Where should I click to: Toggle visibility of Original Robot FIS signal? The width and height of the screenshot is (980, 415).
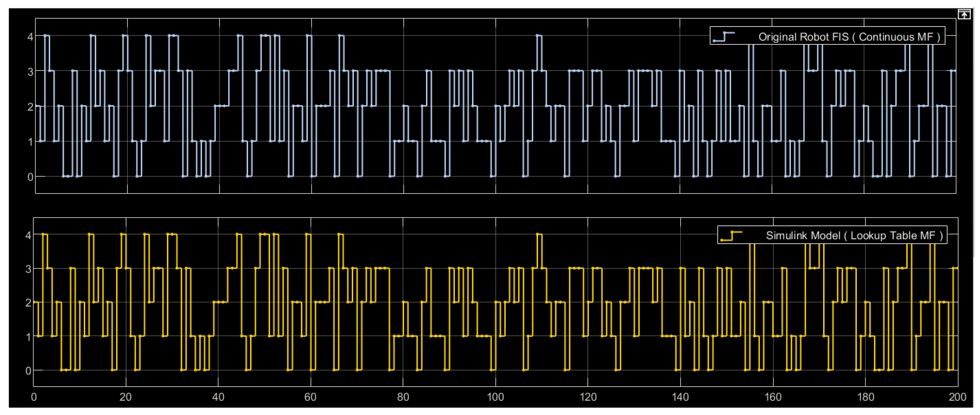tap(849, 37)
